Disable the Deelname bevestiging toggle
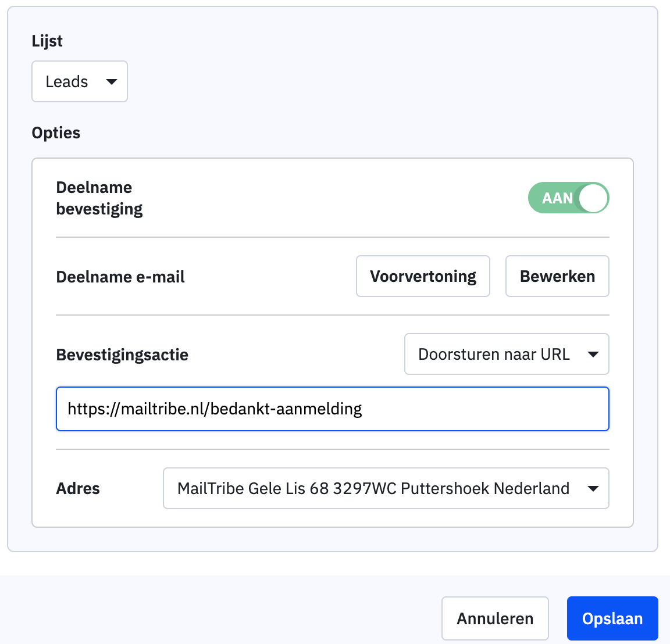 (x=568, y=198)
